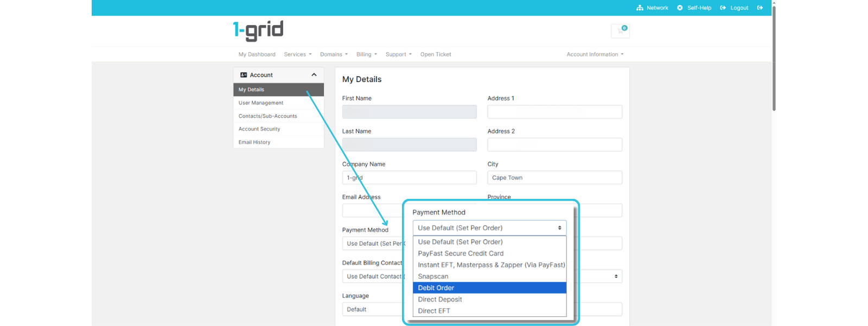
Task: Open the Services dropdown menu
Action: 297,54
